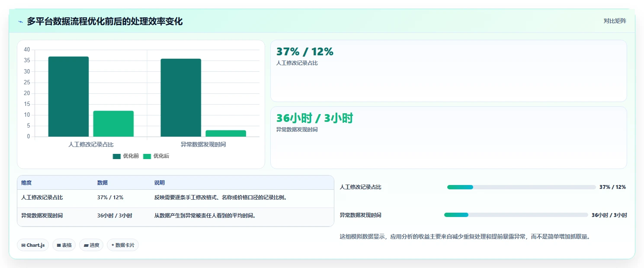Click the 37% / 12% data card value
The height and width of the screenshot is (268, 644).
coord(305,51)
